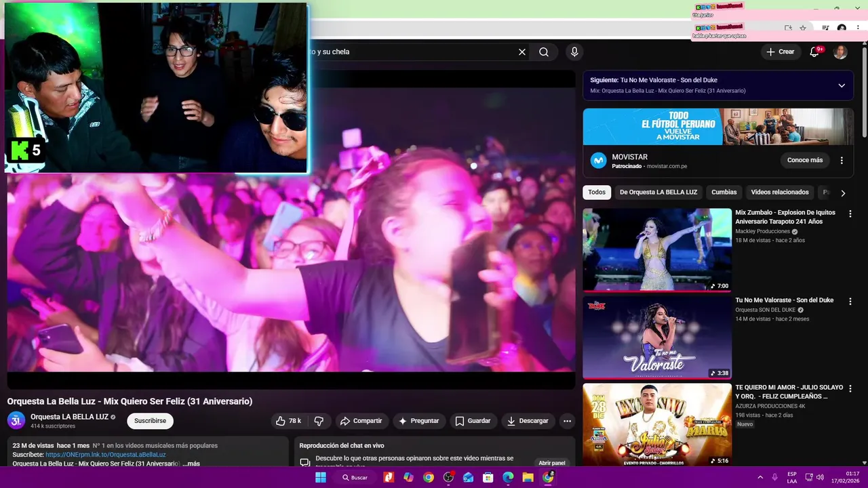Clear the YouTube search box text
Viewport: 868px width, 488px height.
tap(522, 52)
